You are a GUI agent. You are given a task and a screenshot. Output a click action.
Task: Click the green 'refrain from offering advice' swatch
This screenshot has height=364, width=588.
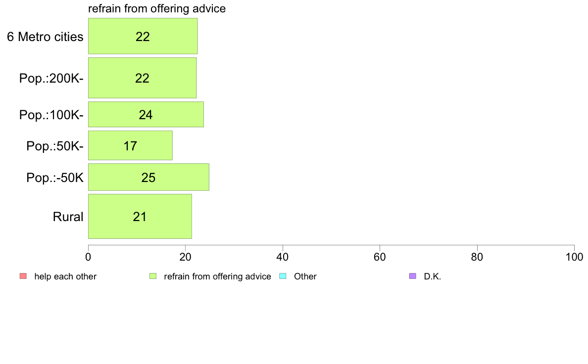153,276
